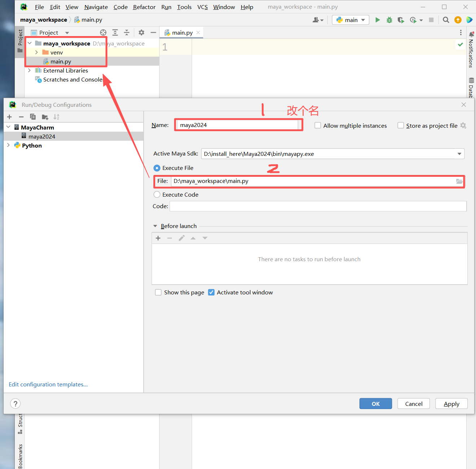476x469 pixels.
Task: Click OK to confirm configuration
Action: (376, 404)
